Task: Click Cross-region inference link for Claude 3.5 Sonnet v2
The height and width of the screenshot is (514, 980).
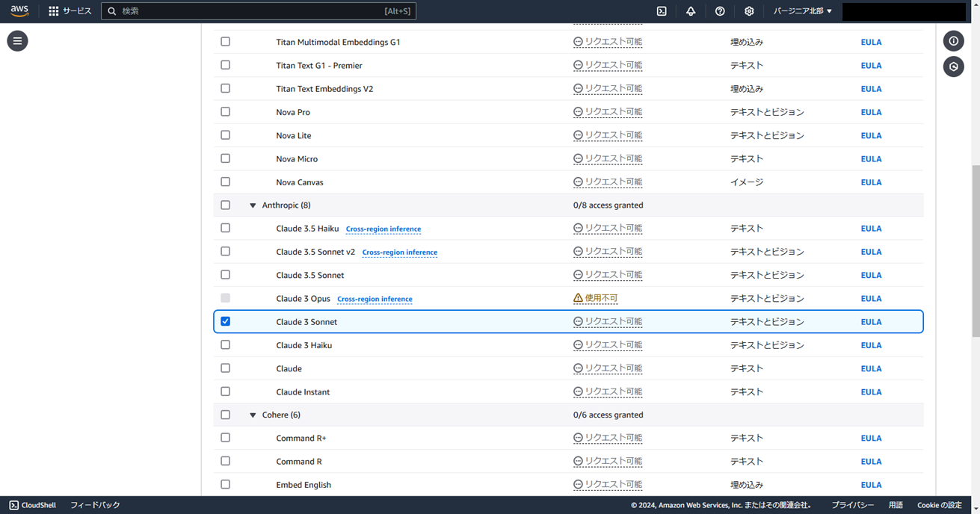Action: click(400, 253)
